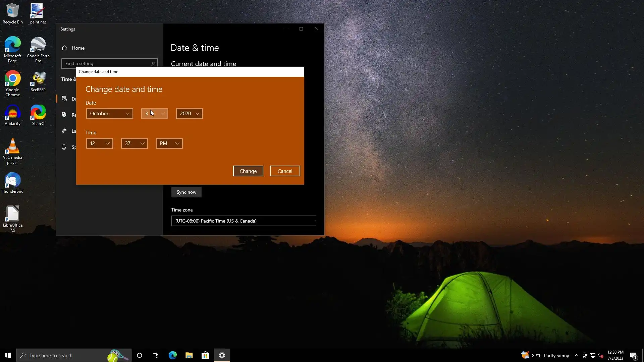Screen dimensions: 644x362
Task: Click the Task View taskbar icon
Action: point(156,355)
